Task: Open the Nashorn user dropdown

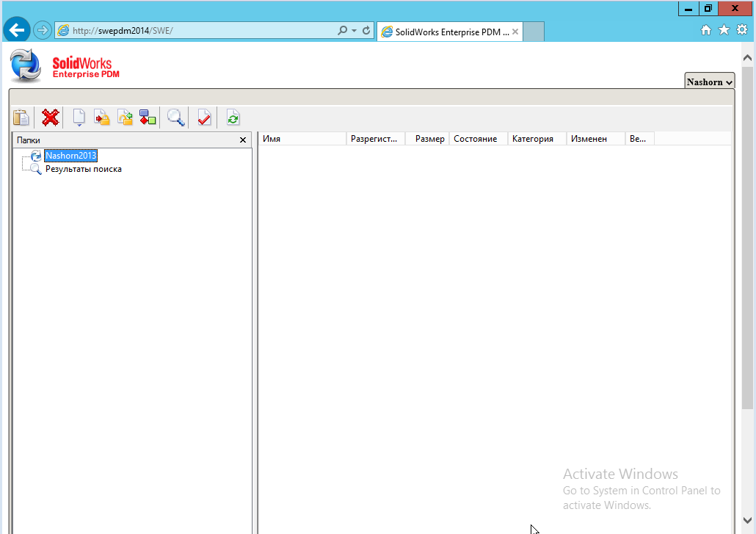Action: click(709, 82)
